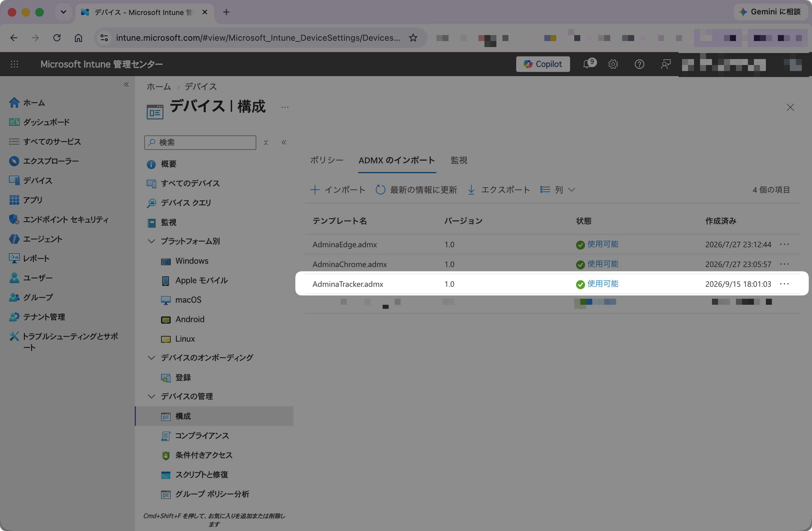Screen dimensions: 812x531
Task: Click 最新の情報に更新 to refresh the list
Action: [x=416, y=189]
